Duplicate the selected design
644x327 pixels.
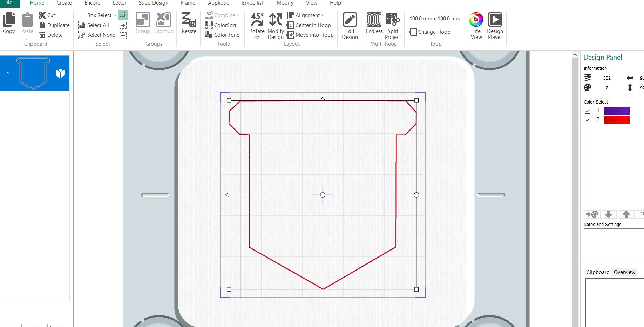pyautogui.click(x=55, y=25)
